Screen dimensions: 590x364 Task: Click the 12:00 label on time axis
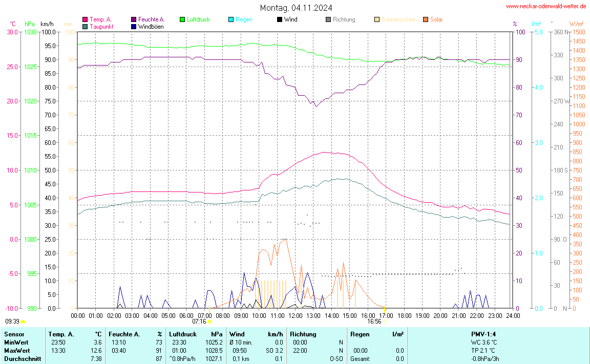296,314
